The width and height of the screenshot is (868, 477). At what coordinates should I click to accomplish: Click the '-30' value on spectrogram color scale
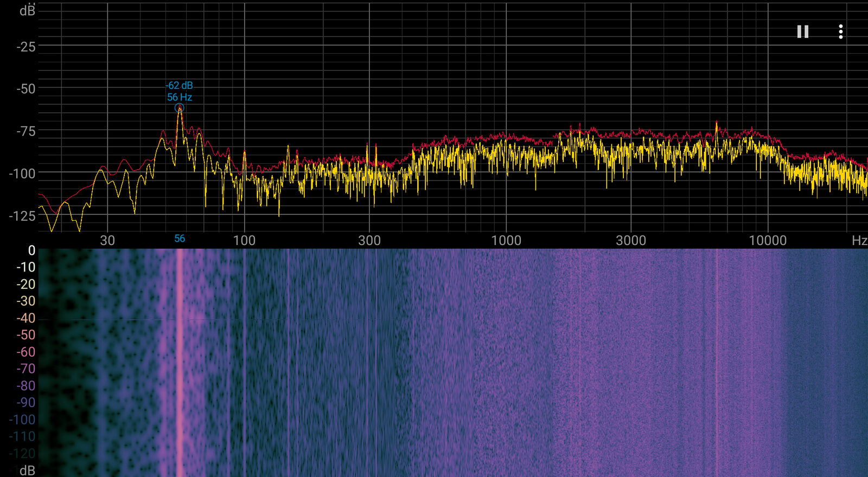[x=26, y=301]
